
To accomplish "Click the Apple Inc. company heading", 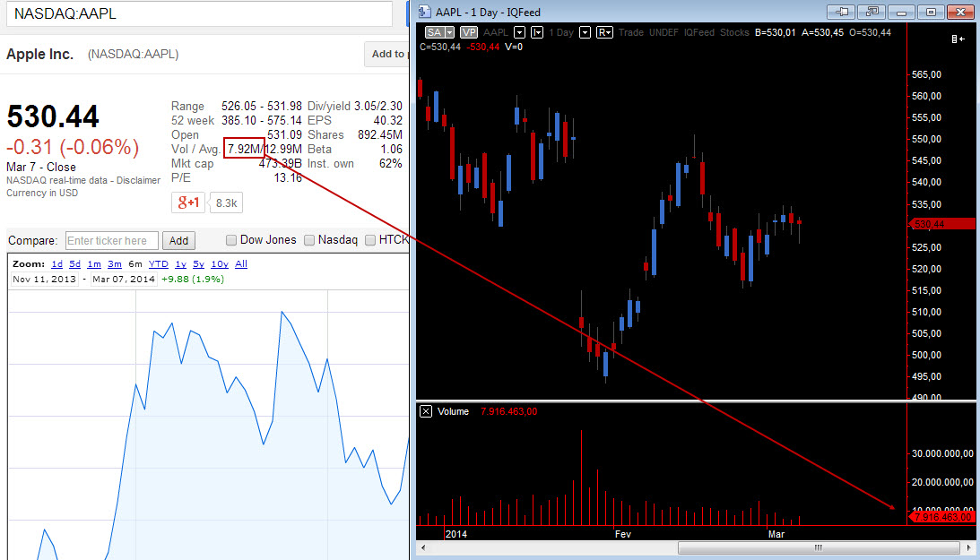I will tap(40, 55).
